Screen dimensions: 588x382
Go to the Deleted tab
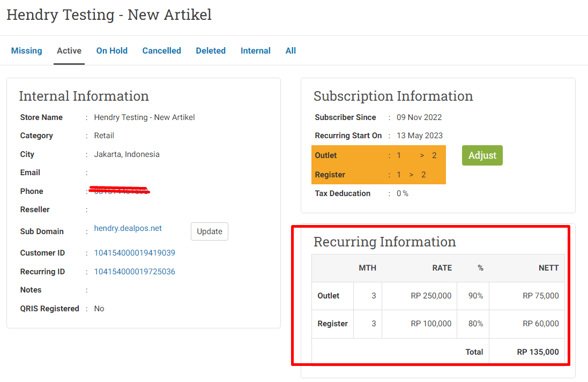211,50
